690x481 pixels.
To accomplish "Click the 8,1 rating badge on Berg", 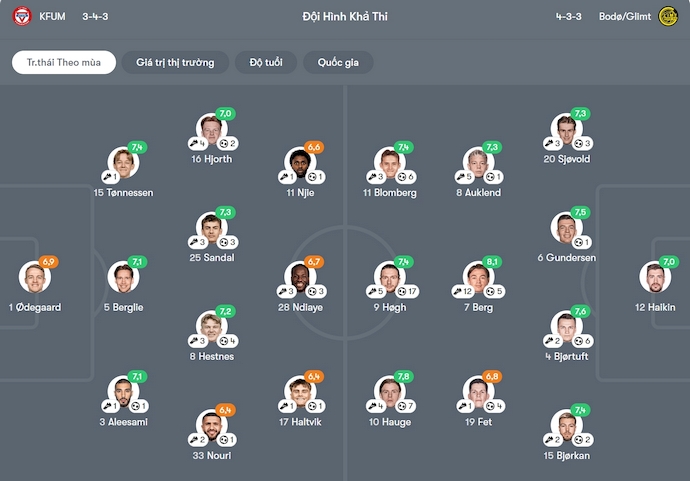I will point(492,262).
